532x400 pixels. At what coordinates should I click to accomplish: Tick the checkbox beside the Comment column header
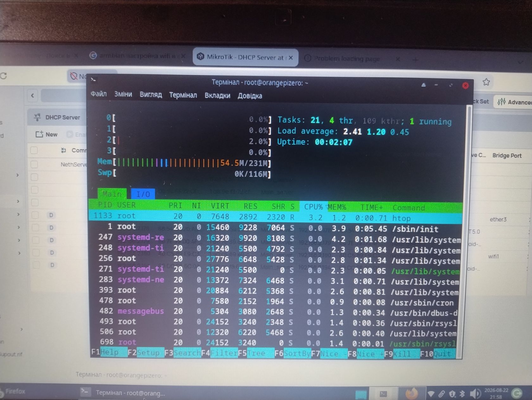tap(34, 150)
